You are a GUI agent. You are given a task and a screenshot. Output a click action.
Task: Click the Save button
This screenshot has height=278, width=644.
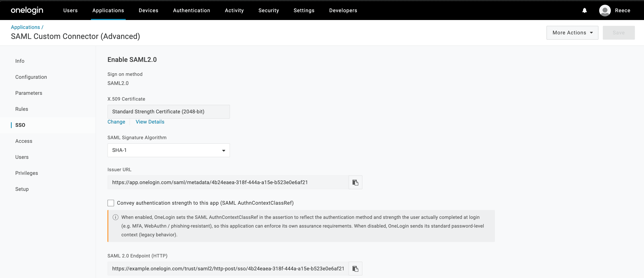click(x=618, y=33)
